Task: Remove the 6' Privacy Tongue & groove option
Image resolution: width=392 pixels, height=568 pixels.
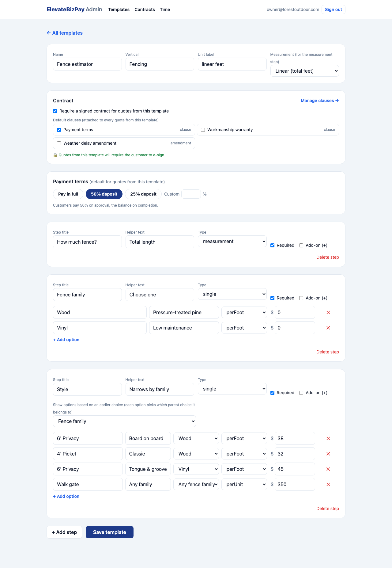Action: [x=328, y=469]
